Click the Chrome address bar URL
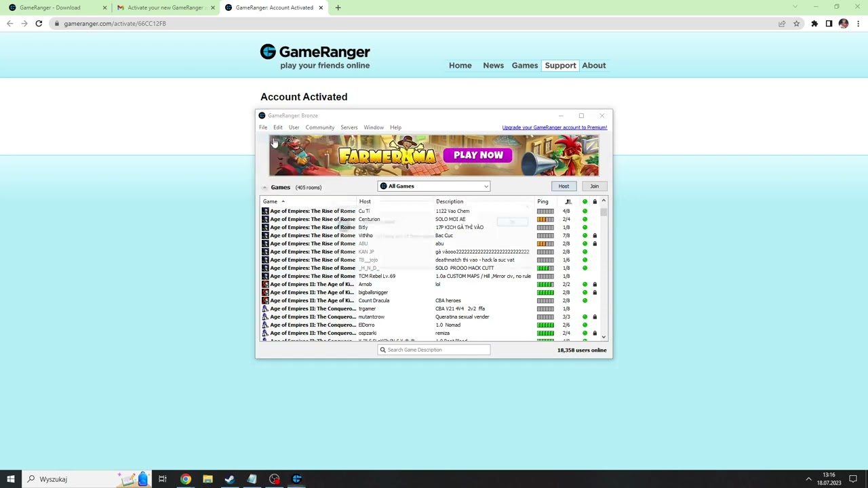The height and width of the screenshot is (488, 868). point(115,24)
